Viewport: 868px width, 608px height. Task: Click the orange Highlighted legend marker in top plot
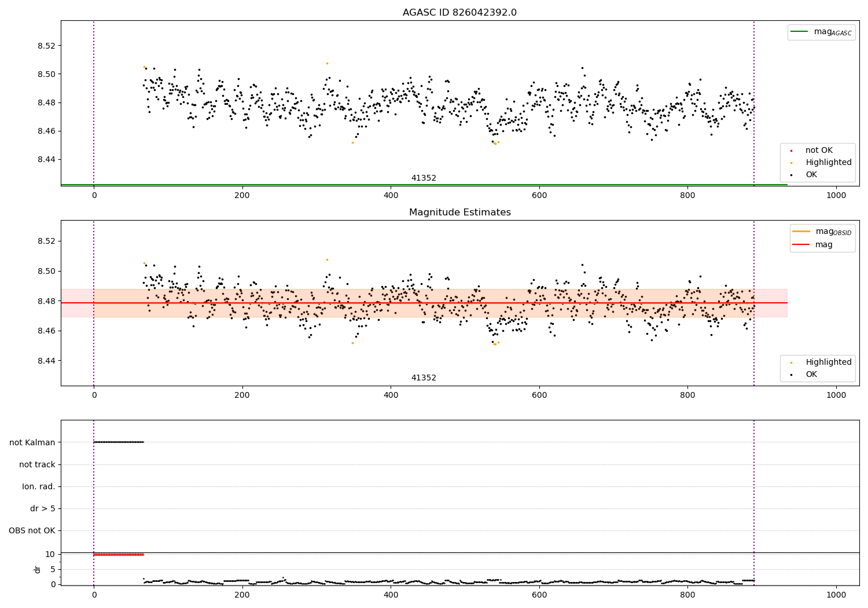(x=791, y=163)
